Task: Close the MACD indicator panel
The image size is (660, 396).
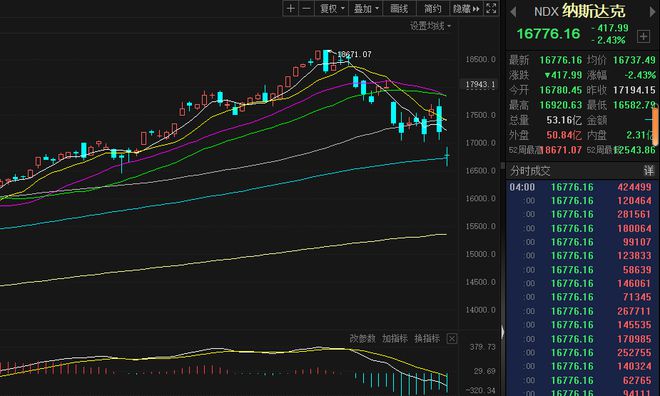Action: tap(452, 338)
